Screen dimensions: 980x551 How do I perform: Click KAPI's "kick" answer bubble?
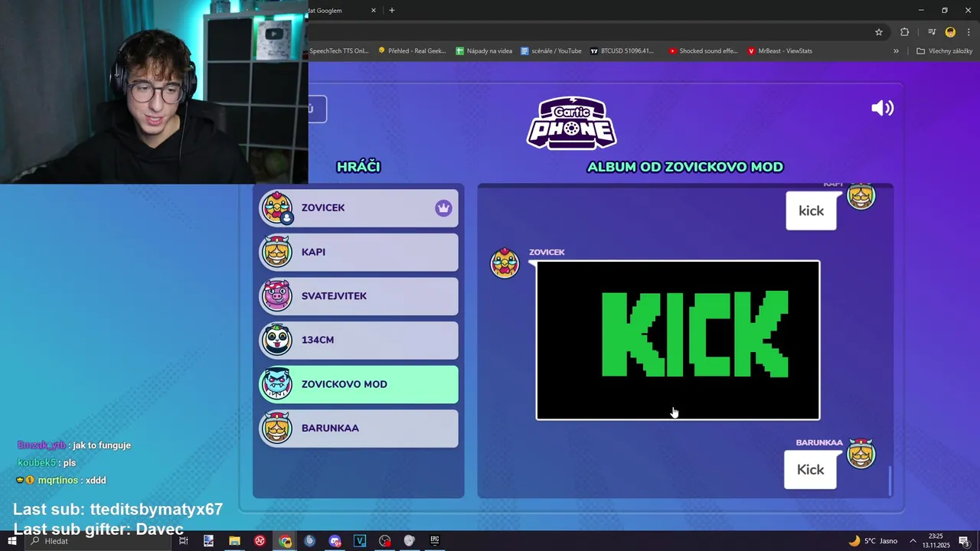[x=811, y=211]
